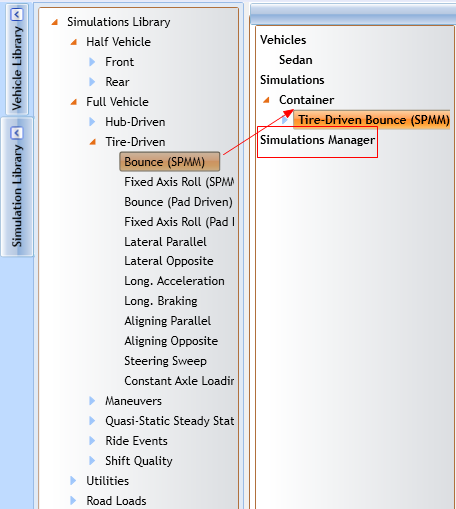This screenshot has width=456, height=509.
Task: Select the Sedan vehicle
Action: (296, 60)
